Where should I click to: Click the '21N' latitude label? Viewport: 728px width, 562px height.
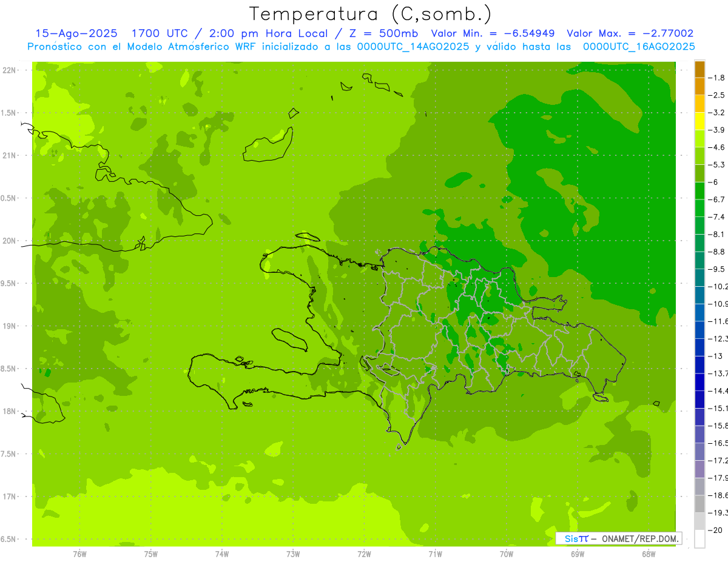[10, 155]
